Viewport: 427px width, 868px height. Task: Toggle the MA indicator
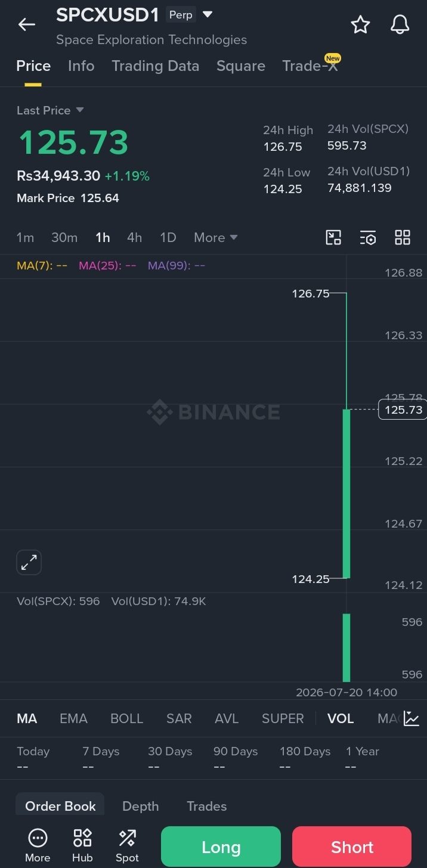27,718
